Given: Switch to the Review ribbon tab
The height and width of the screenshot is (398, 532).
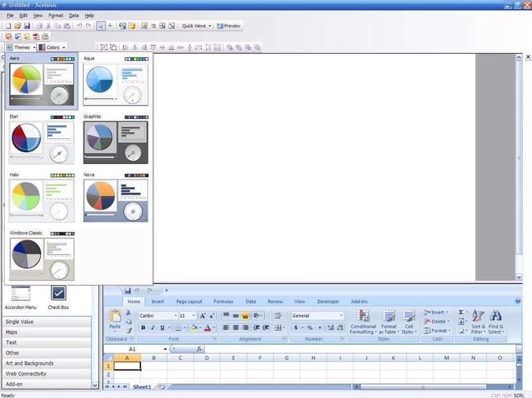Looking at the screenshot, I should (x=275, y=302).
